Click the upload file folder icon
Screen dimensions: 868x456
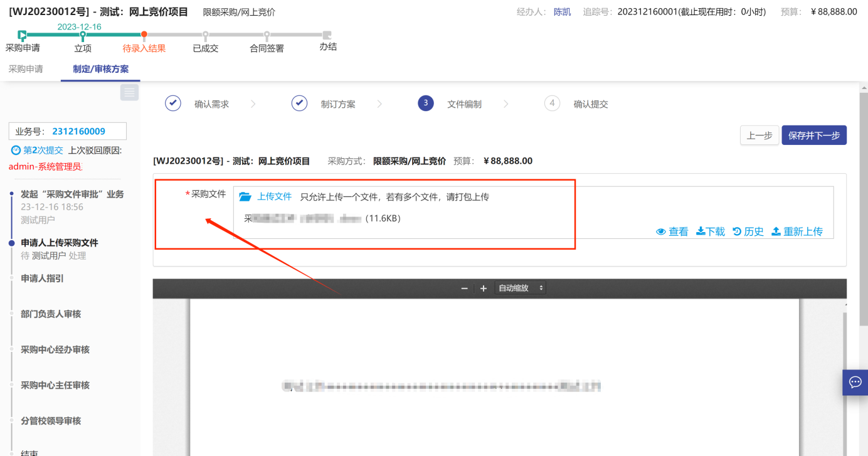pos(245,197)
